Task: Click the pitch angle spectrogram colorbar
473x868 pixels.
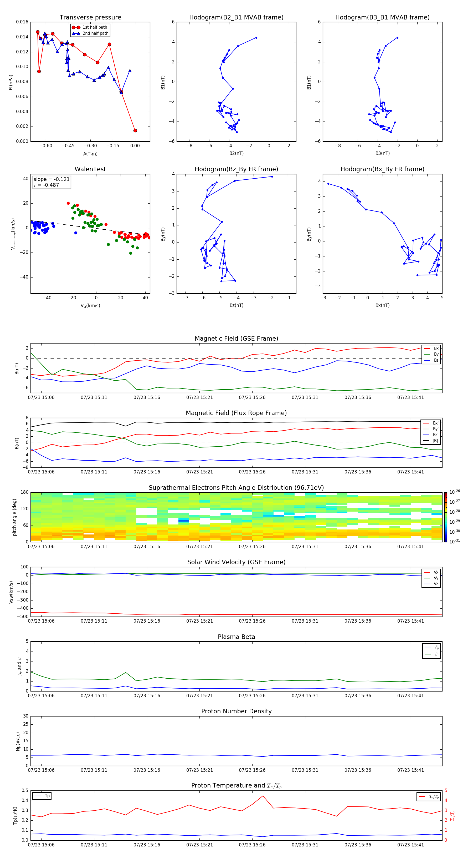Action: pos(446,517)
